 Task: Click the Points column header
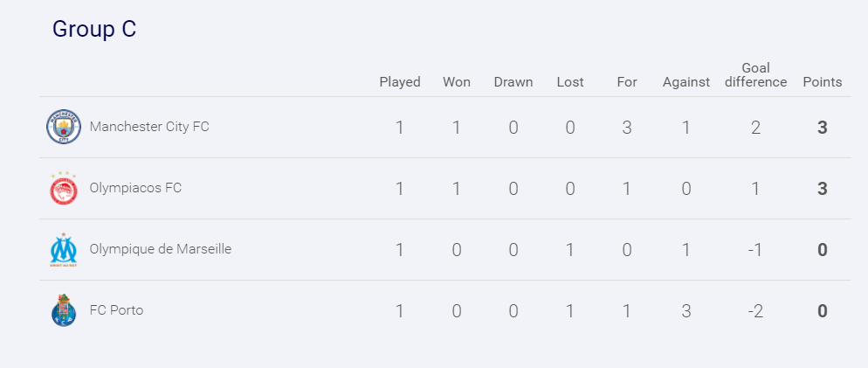[823, 82]
